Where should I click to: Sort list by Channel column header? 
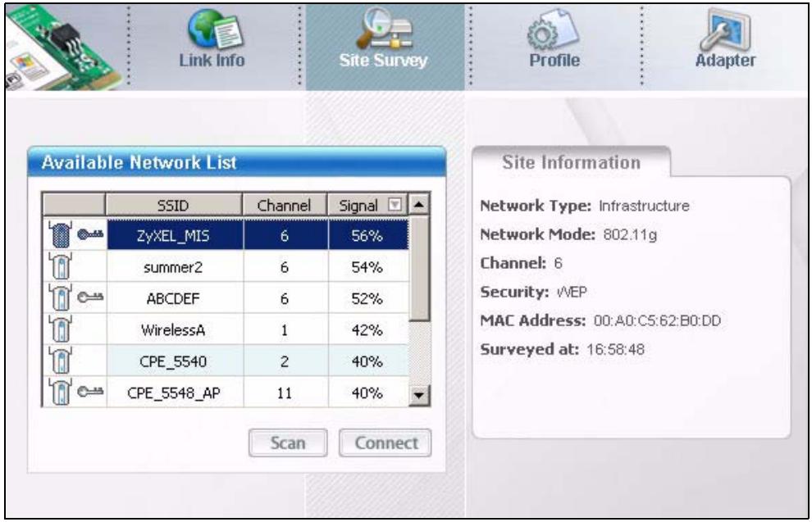[285, 205]
